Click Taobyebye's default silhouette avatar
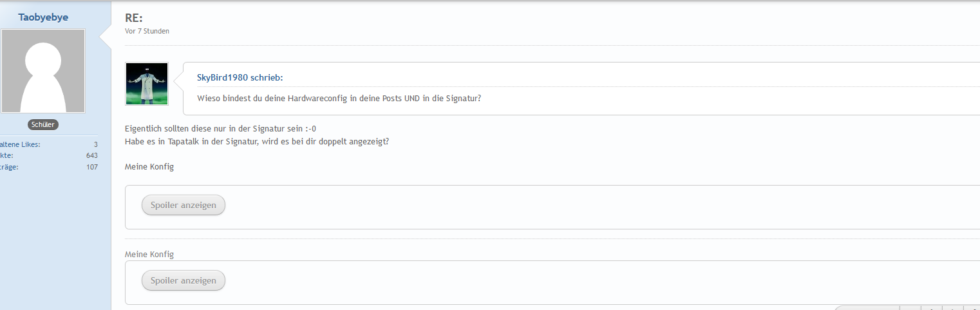 point(43,71)
